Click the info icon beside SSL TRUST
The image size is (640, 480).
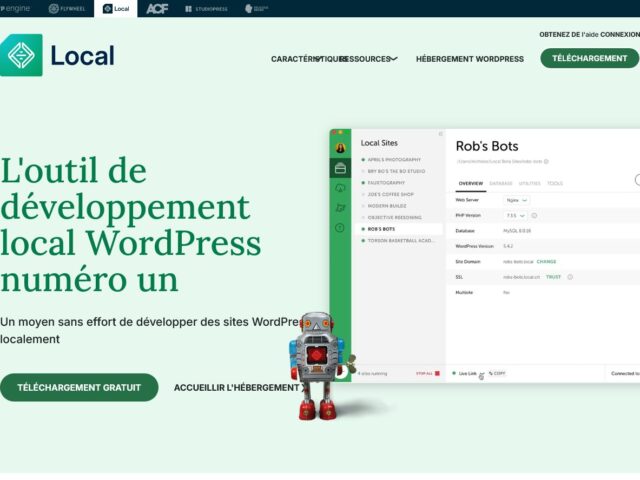[570, 277]
